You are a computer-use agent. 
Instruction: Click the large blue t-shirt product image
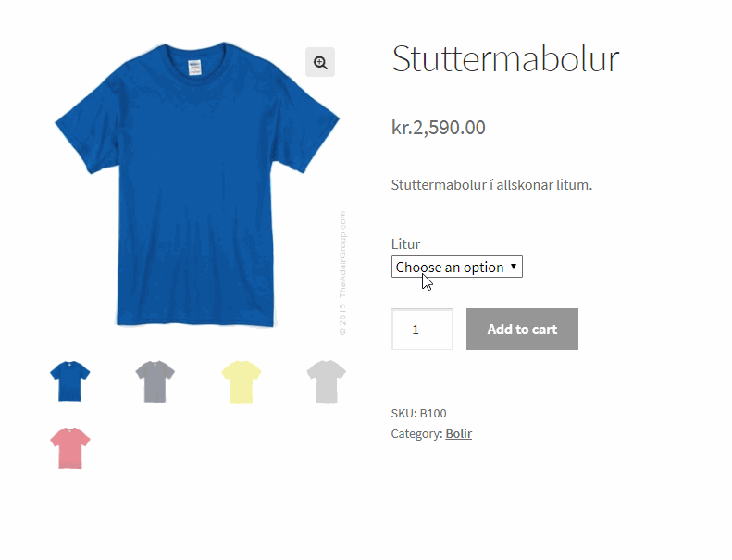pos(197,184)
